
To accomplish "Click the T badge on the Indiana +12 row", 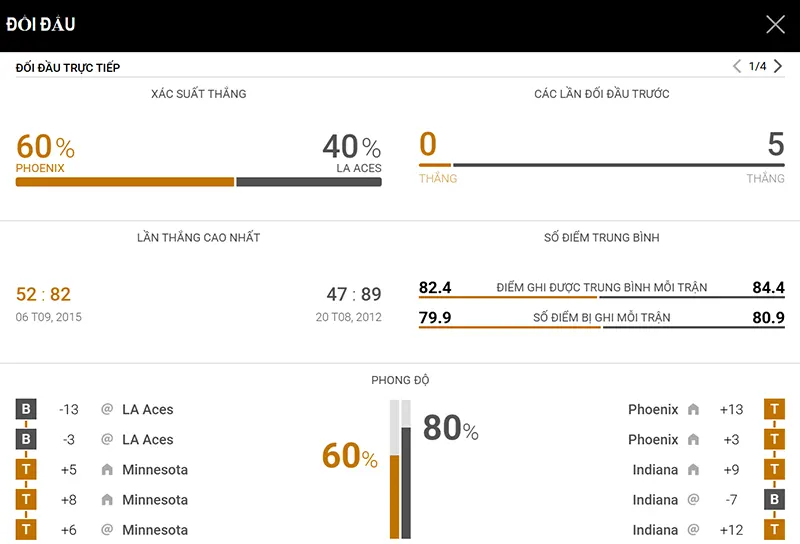I will (x=774, y=530).
